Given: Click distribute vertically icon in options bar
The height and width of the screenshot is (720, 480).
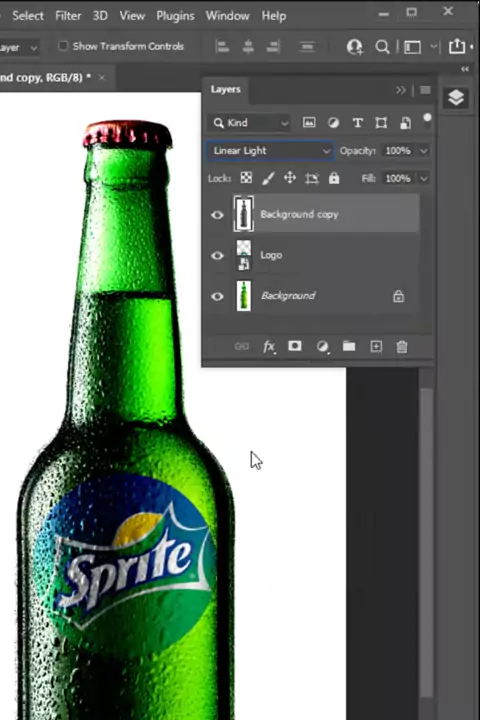Looking at the screenshot, I should (307, 46).
